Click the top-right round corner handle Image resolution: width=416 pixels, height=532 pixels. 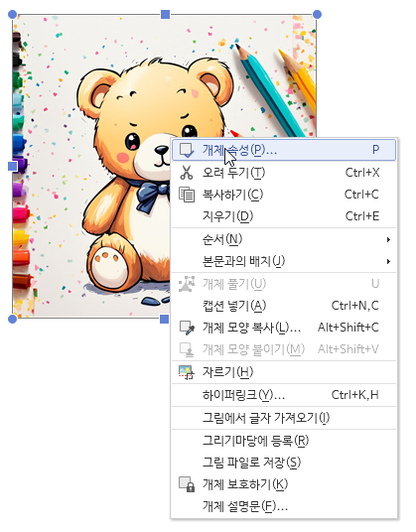pos(317,14)
